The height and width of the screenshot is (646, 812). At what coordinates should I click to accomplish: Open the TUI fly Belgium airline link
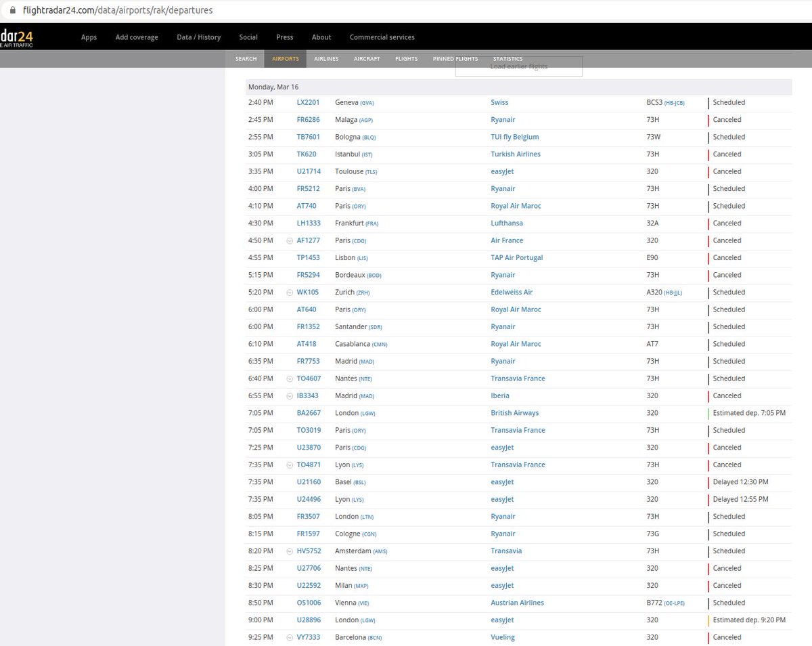[x=515, y=137]
